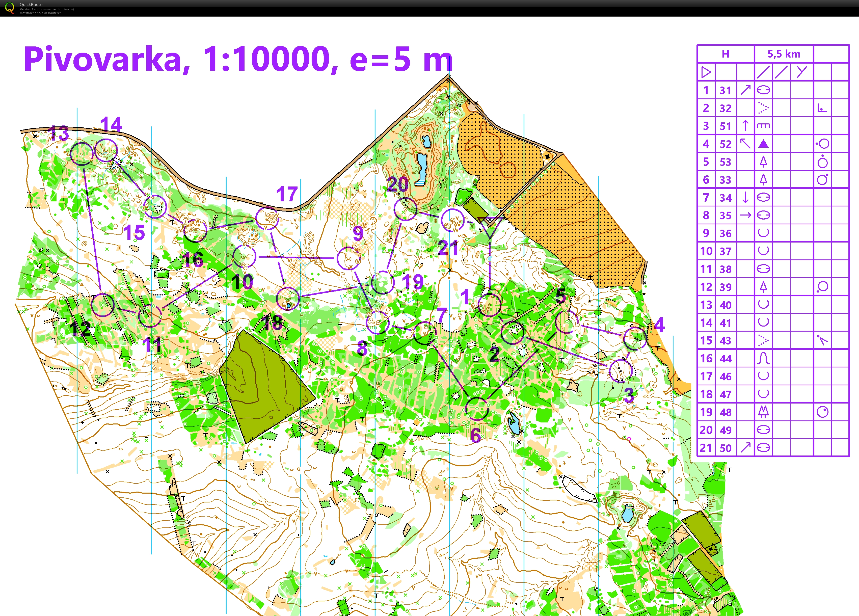
Task: Click the 5,5 km course length cell
Action: [784, 54]
